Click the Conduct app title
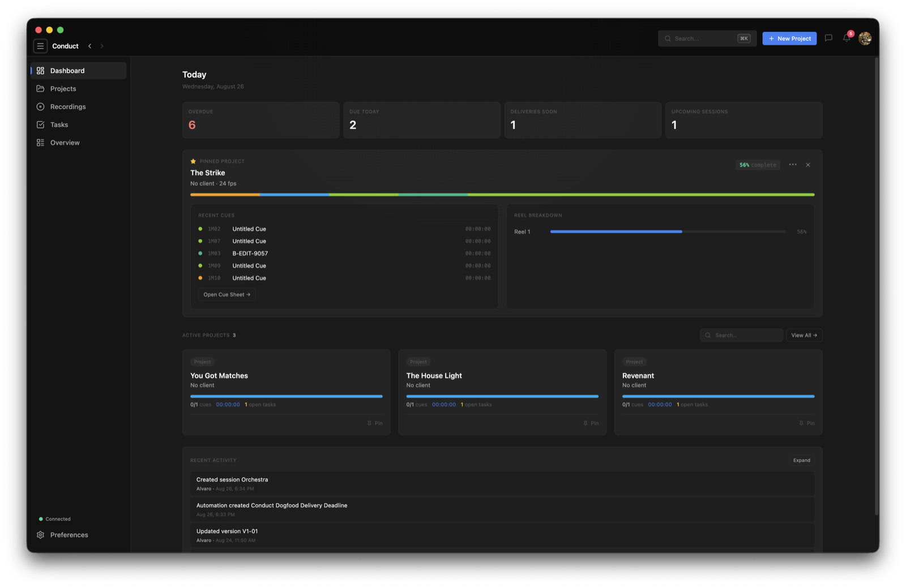The image size is (906, 588). [x=65, y=46]
